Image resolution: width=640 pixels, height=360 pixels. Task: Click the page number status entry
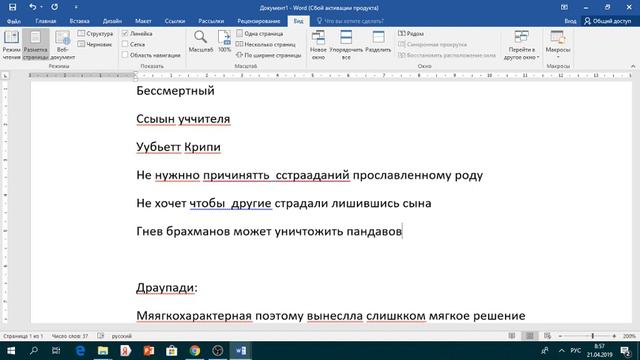(x=23, y=336)
